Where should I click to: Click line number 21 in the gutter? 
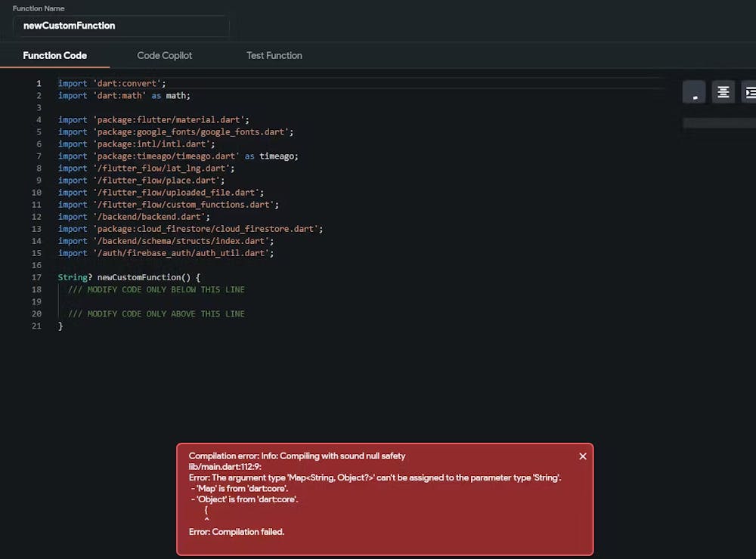37,326
